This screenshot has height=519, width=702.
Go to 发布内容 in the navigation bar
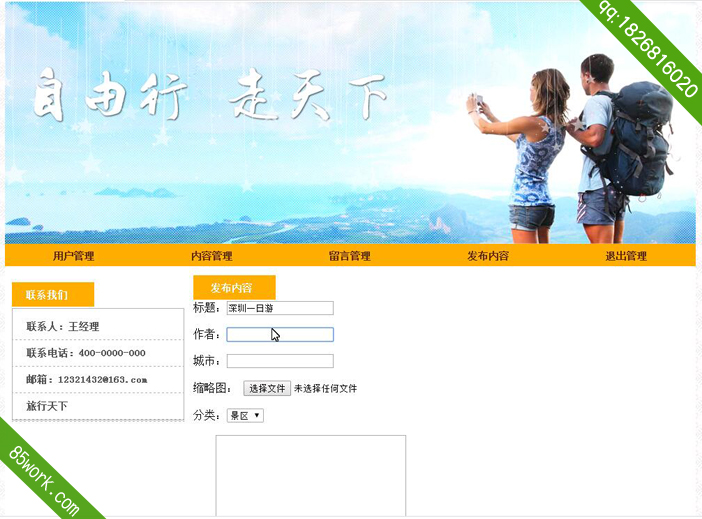[488, 256]
